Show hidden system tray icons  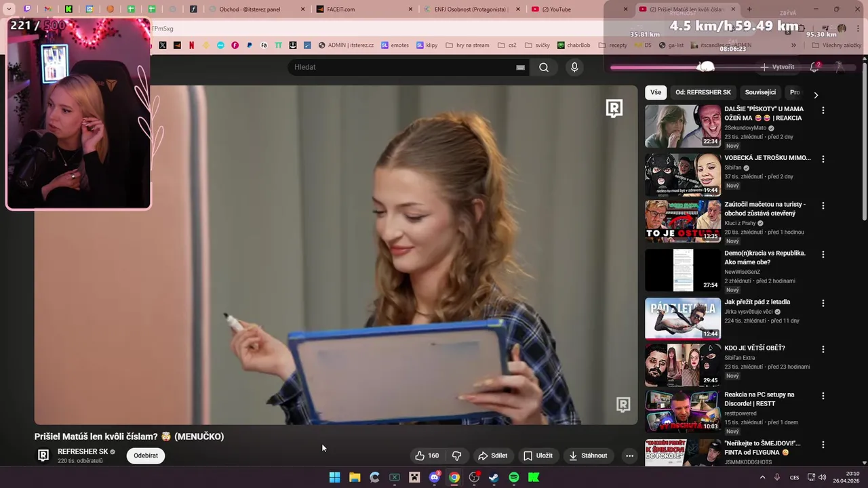762,477
